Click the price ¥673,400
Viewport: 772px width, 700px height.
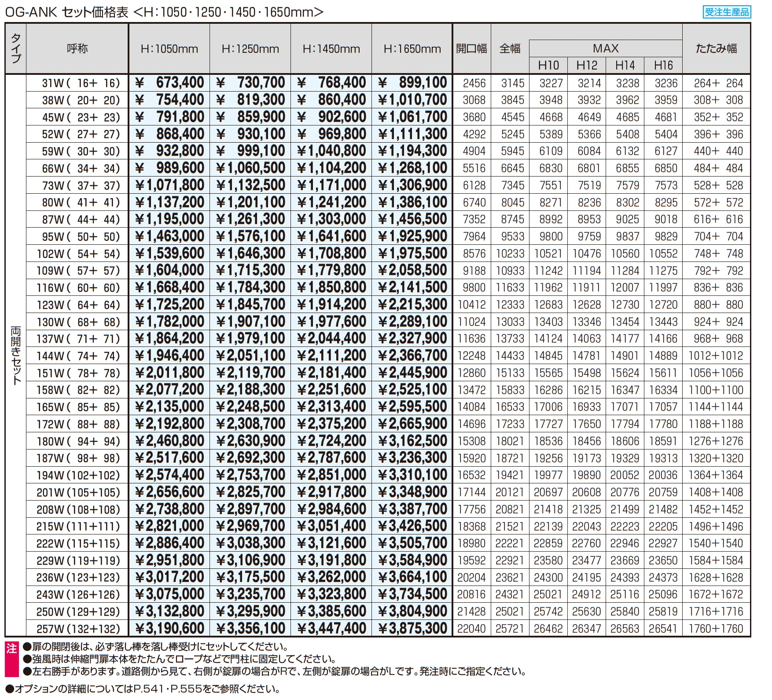click(169, 83)
